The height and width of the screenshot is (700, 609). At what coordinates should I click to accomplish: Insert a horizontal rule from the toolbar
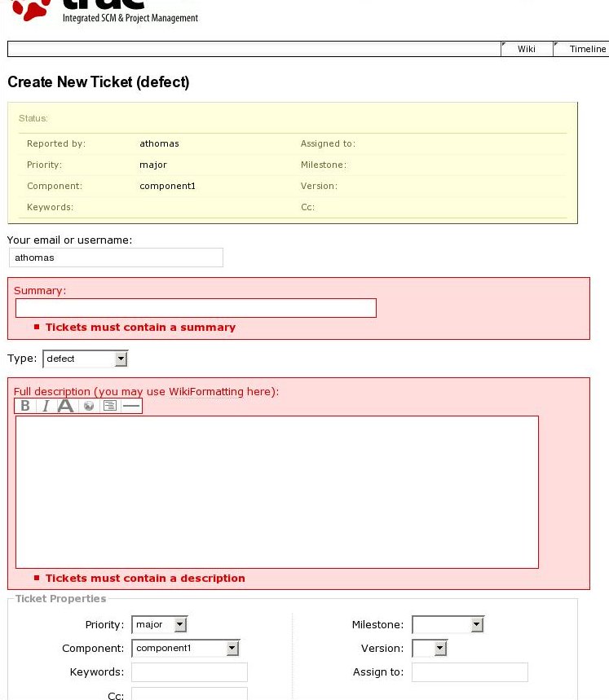(131, 406)
